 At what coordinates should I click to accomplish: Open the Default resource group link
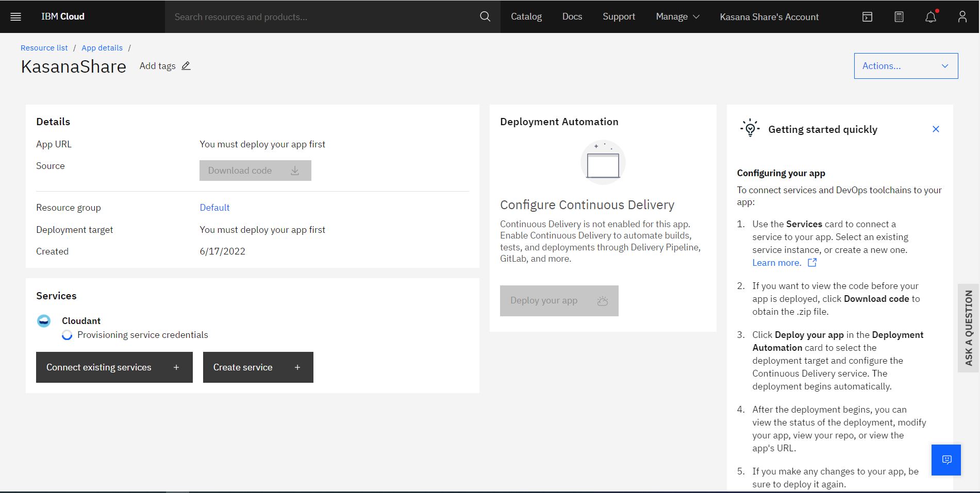214,208
